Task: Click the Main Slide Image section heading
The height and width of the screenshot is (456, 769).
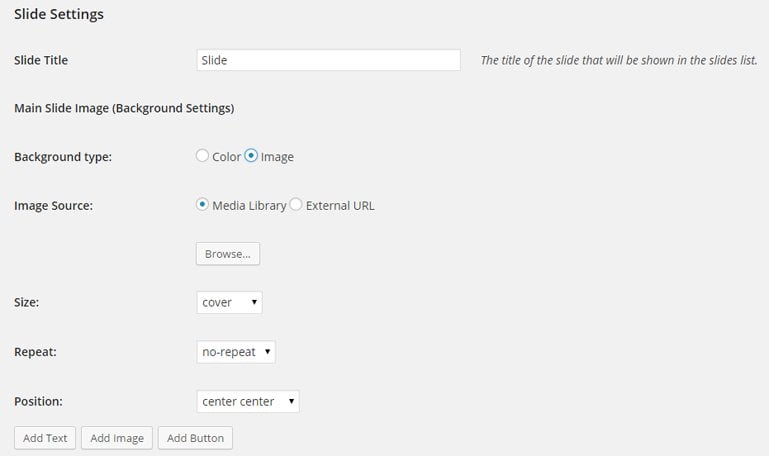Action: point(124,107)
